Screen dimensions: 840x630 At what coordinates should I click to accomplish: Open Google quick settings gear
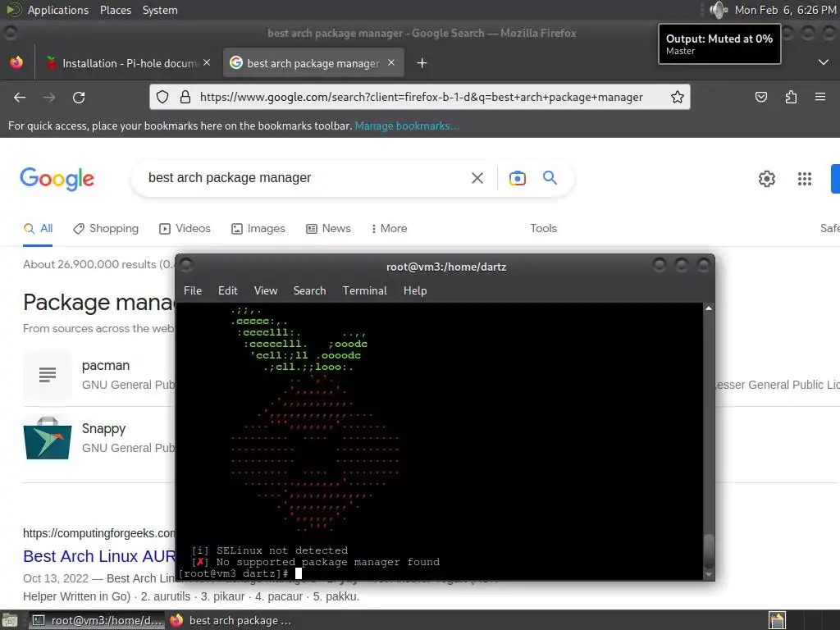pos(767,178)
